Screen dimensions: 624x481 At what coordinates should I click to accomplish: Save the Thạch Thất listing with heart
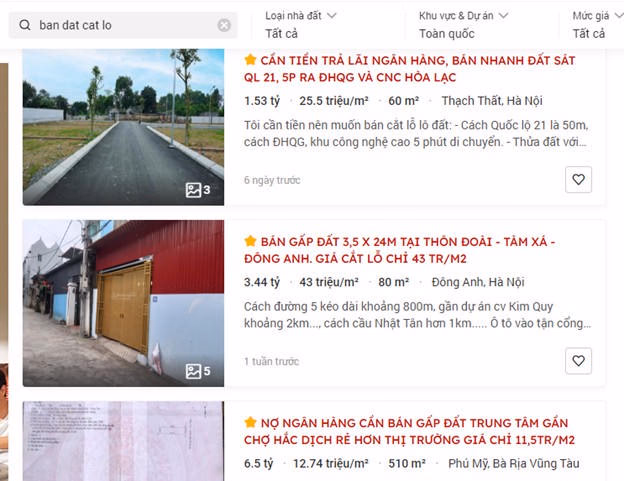pyautogui.click(x=578, y=179)
